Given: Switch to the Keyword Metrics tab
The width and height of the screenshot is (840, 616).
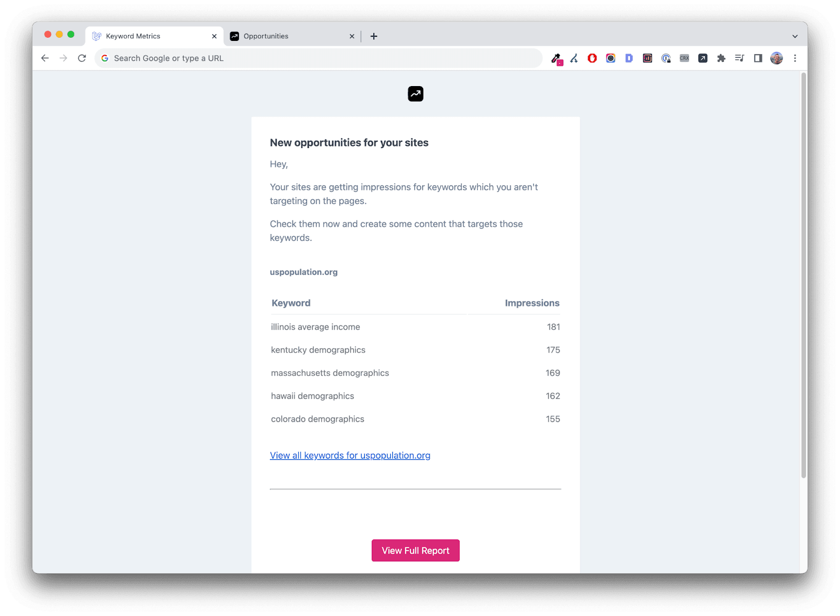Looking at the screenshot, I should coord(153,36).
